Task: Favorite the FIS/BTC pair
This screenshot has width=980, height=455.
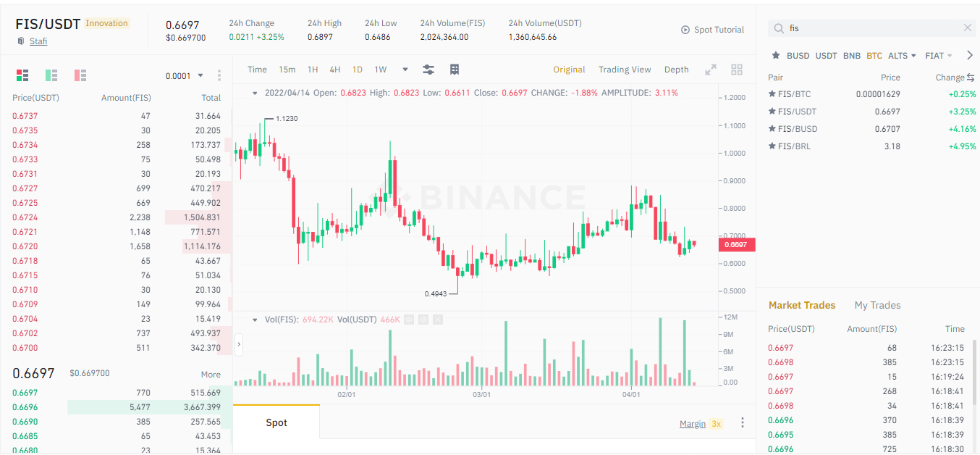Action: 772,94
